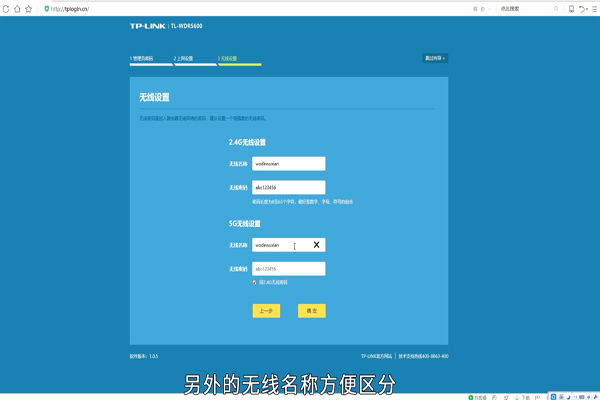The height and width of the screenshot is (400, 600).
Task: Open the browser hamburger menu
Action: [x=595, y=9]
